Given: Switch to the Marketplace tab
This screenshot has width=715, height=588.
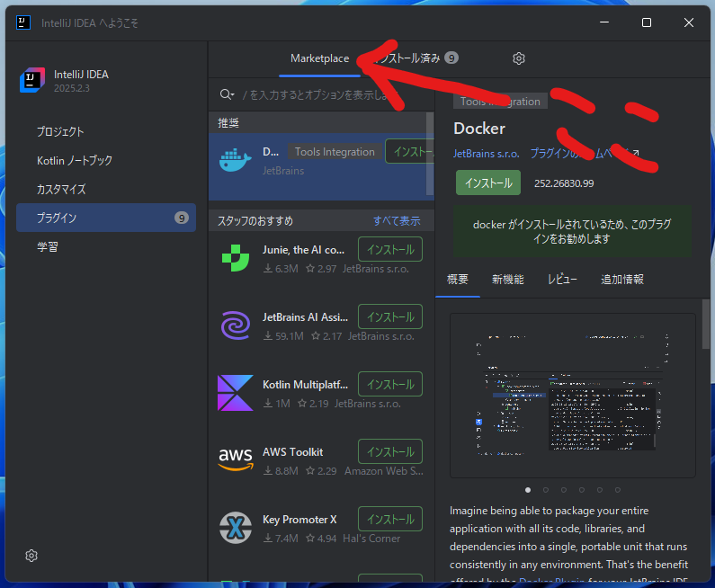Looking at the screenshot, I should point(319,58).
